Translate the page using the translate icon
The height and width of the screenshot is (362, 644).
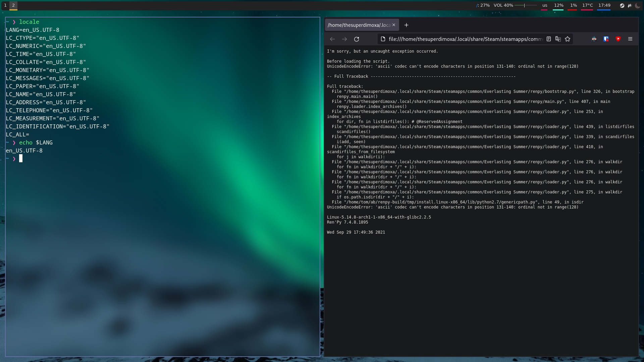[558, 39]
